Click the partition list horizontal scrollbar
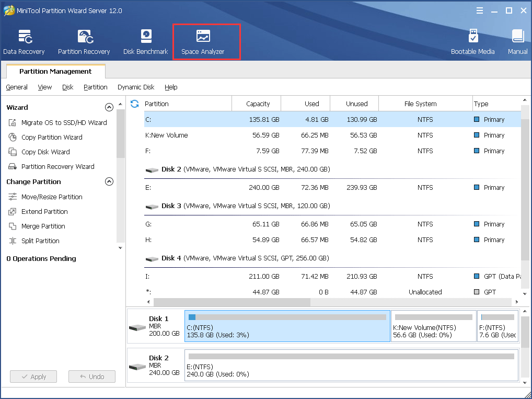532x399 pixels. [x=232, y=302]
